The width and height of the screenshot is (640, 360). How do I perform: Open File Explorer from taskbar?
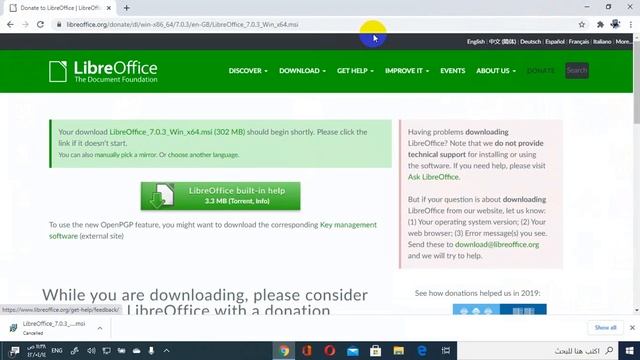coord(399,351)
